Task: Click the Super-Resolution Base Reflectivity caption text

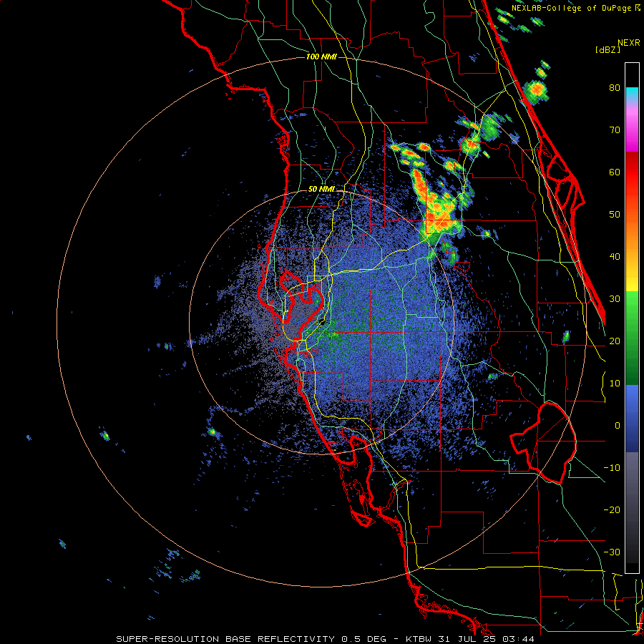Action: pos(225,639)
